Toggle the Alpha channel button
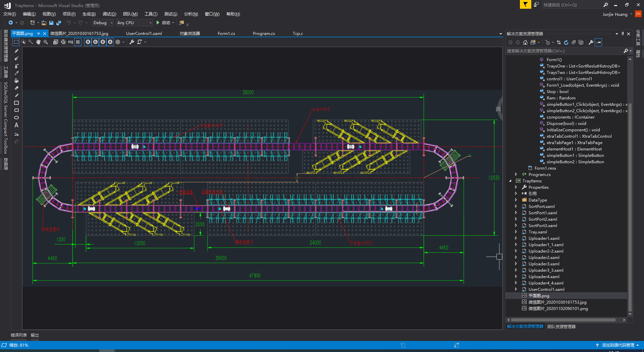The width and height of the screenshot is (644, 352). [x=110, y=42]
